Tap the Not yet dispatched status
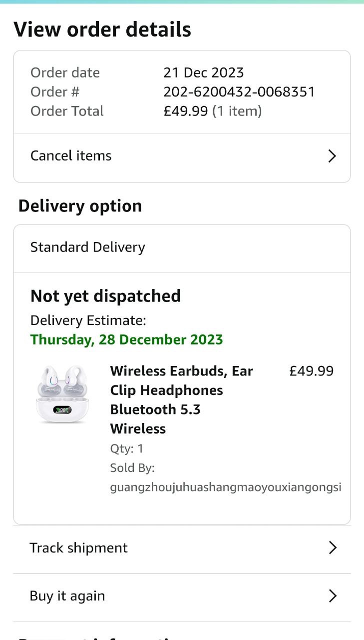Viewport: 364px width, 640px height. tap(105, 296)
